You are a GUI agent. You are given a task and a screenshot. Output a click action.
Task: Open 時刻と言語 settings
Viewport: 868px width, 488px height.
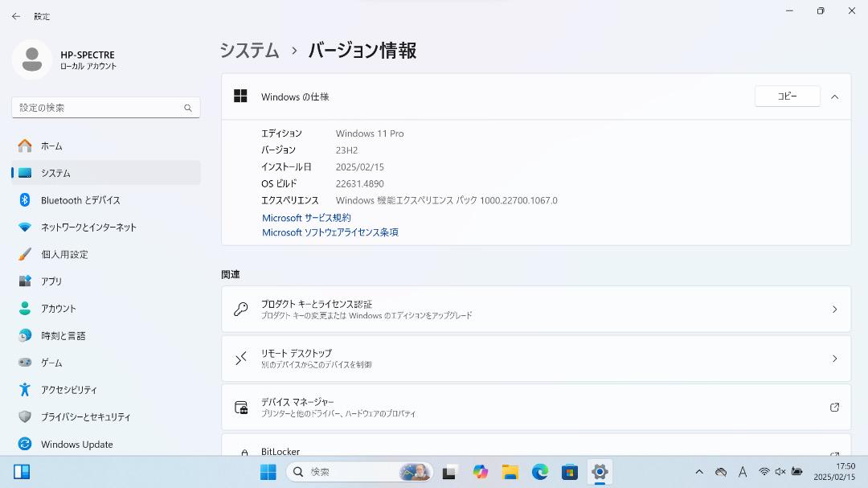pos(106,336)
